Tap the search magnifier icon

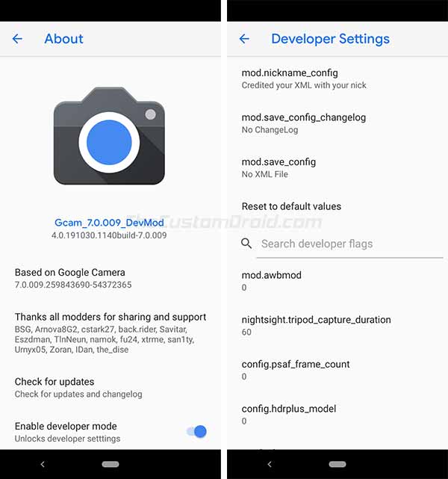click(246, 244)
